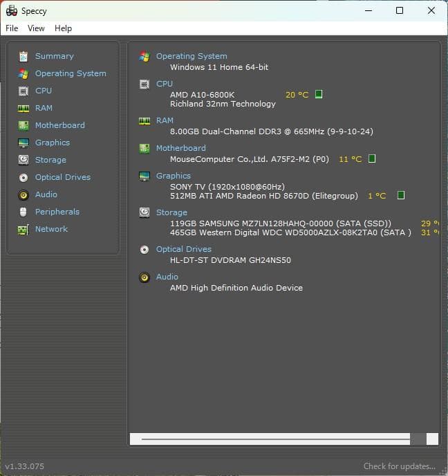Open the View menu
This screenshot has height=476, width=448.
[x=36, y=28]
